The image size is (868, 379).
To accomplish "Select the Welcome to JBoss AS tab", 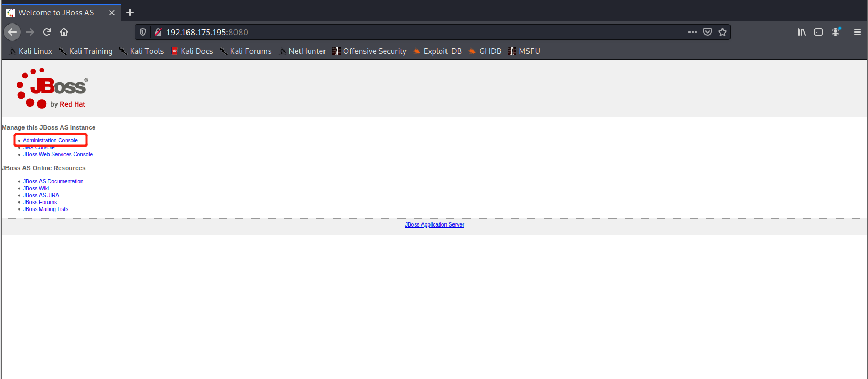I will (61, 13).
